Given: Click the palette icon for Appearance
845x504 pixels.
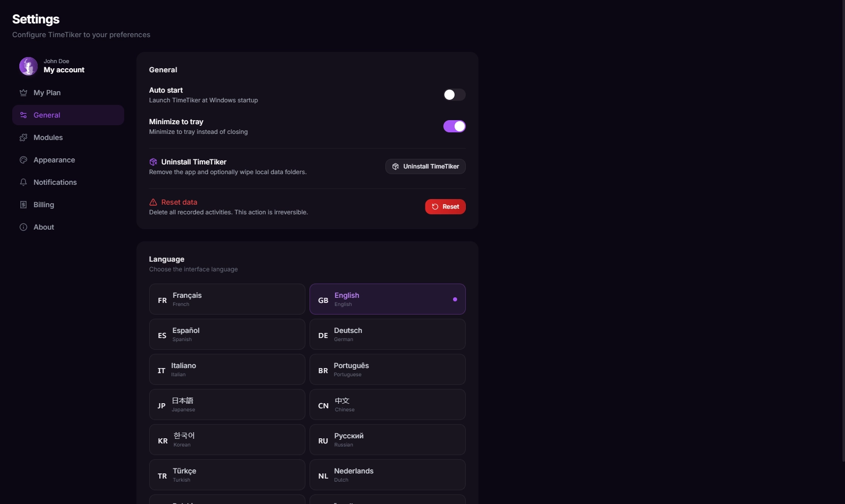Looking at the screenshot, I should 23,160.
